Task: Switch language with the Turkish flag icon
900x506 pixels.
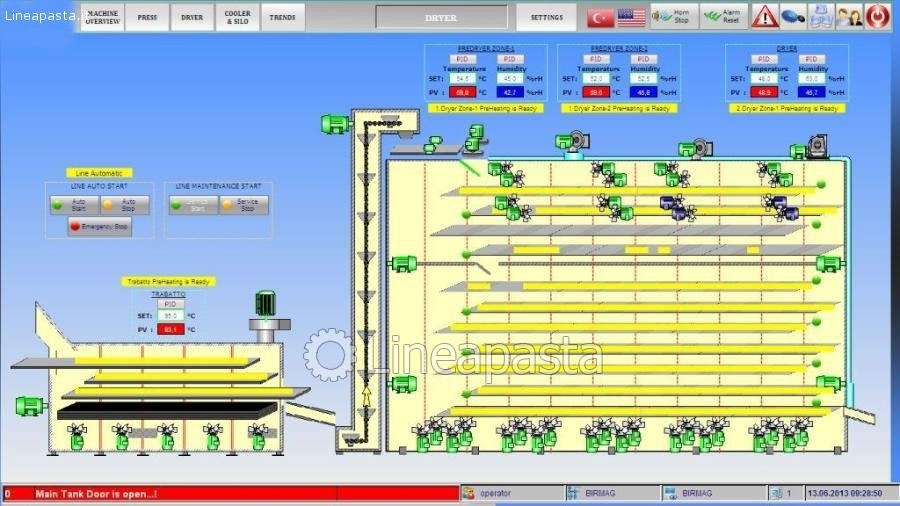Action: (x=601, y=16)
